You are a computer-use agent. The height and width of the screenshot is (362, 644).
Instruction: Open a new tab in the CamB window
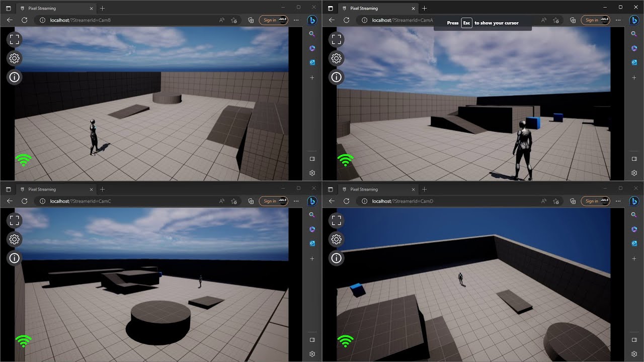pos(103,8)
